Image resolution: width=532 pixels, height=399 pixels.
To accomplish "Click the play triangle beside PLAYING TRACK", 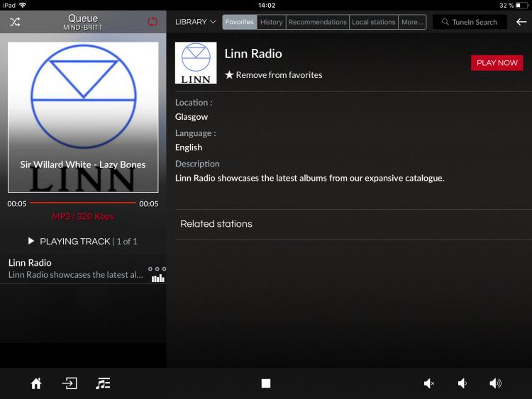I will (31, 241).
